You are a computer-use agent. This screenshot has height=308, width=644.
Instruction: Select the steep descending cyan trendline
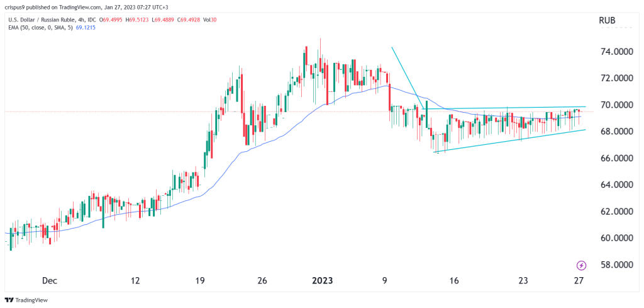pos(408,78)
